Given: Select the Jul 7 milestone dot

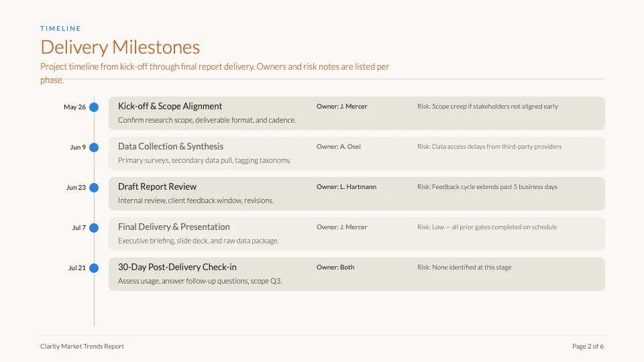Looking at the screenshot, I should click(x=94, y=228).
